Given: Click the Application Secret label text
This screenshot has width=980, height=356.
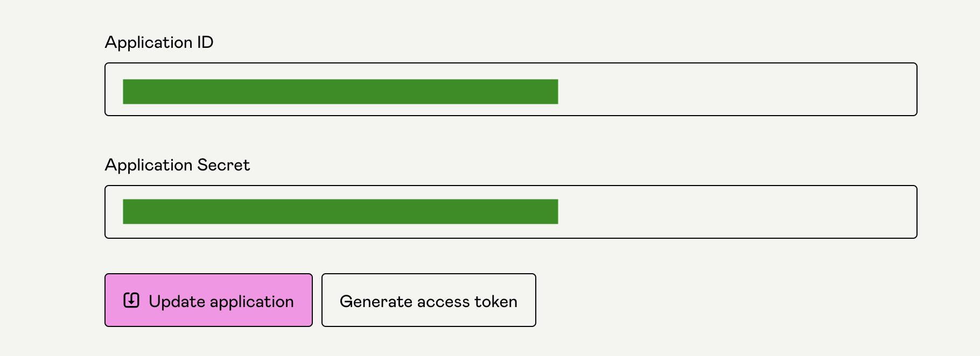Looking at the screenshot, I should click(x=177, y=165).
